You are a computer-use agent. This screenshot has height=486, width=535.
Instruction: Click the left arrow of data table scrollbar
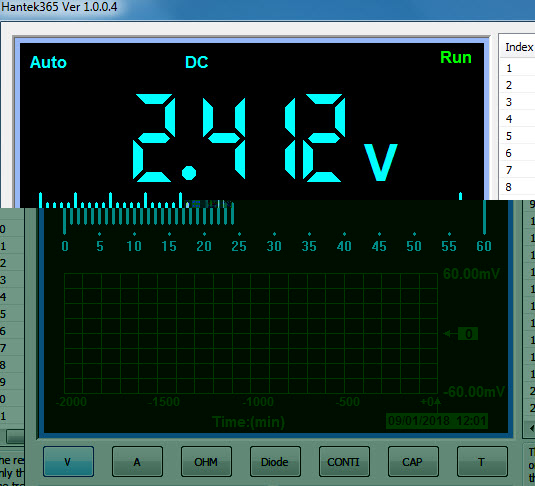(x=532, y=428)
